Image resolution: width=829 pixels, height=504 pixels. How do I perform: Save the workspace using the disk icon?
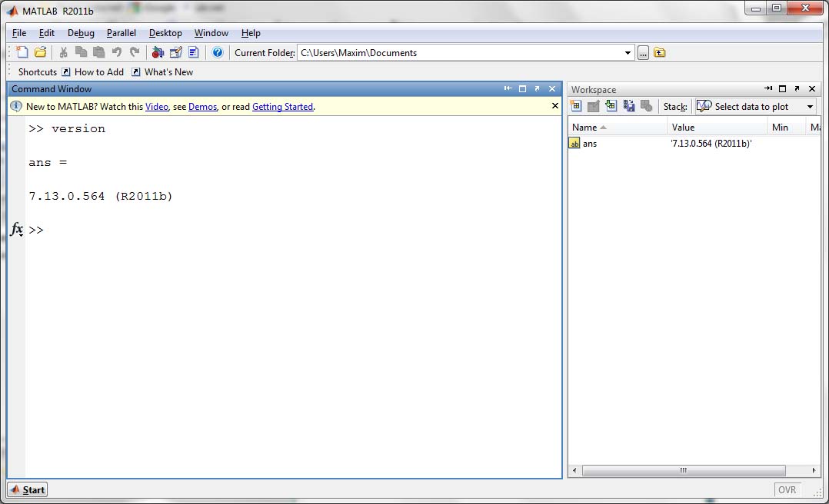(x=629, y=106)
